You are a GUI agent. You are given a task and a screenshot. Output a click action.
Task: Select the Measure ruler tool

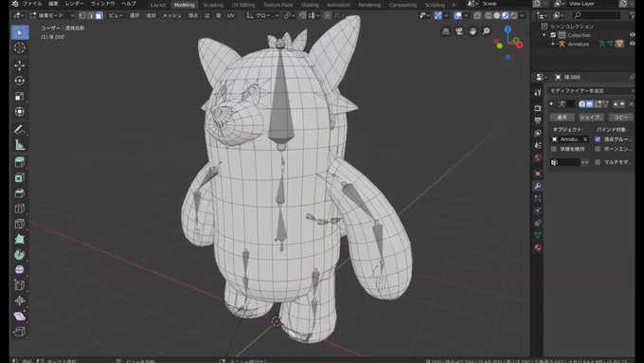tap(19, 145)
